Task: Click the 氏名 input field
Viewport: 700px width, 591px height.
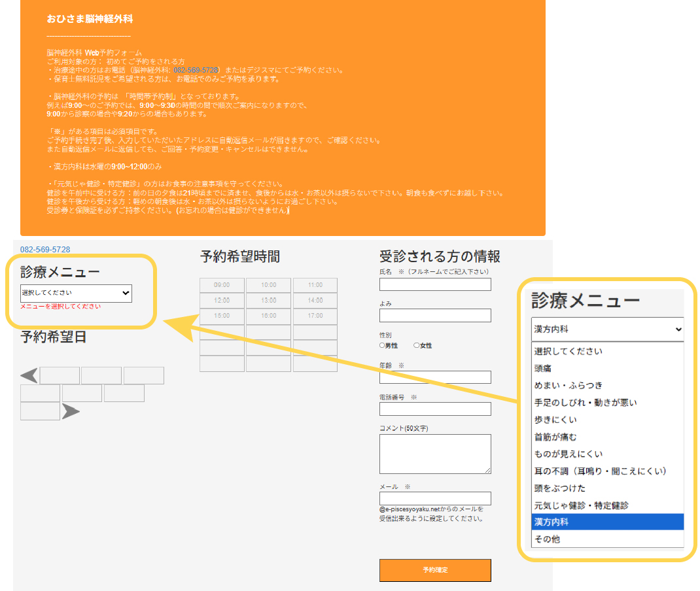Action: (434, 284)
